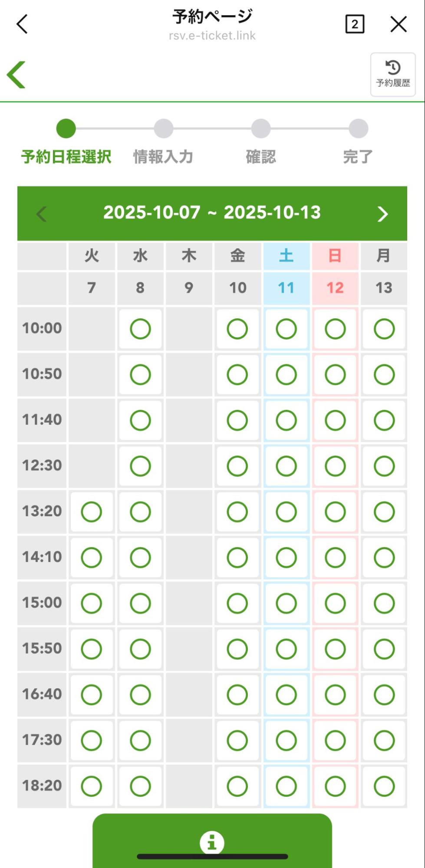Image resolution: width=425 pixels, height=868 pixels.
Task: Open 予約履歴 reservation history
Action: pos(392,74)
